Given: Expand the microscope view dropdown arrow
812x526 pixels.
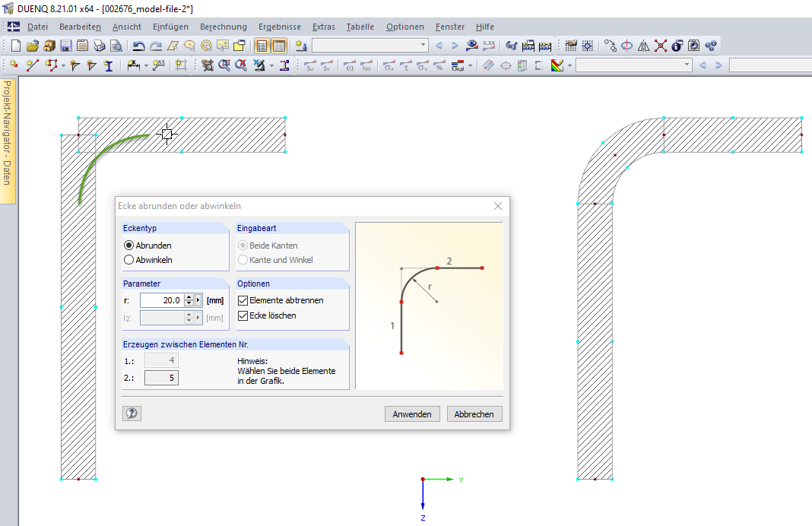Looking at the screenshot, I should (272, 65).
